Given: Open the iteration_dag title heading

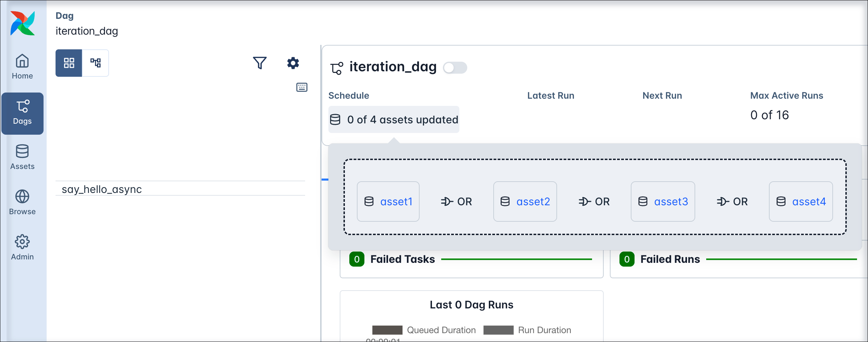Looking at the screenshot, I should 393,67.
